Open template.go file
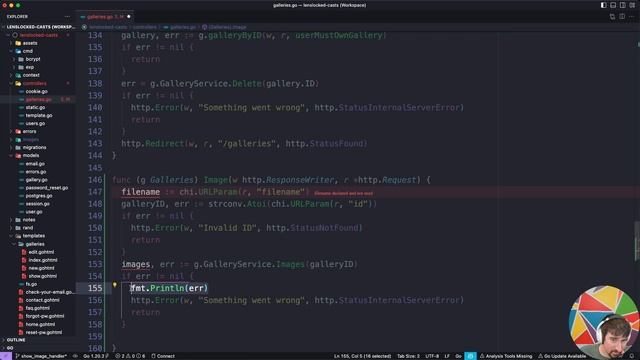This screenshot has width=640, height=360. pyautogui.click(x=39, y=116)
